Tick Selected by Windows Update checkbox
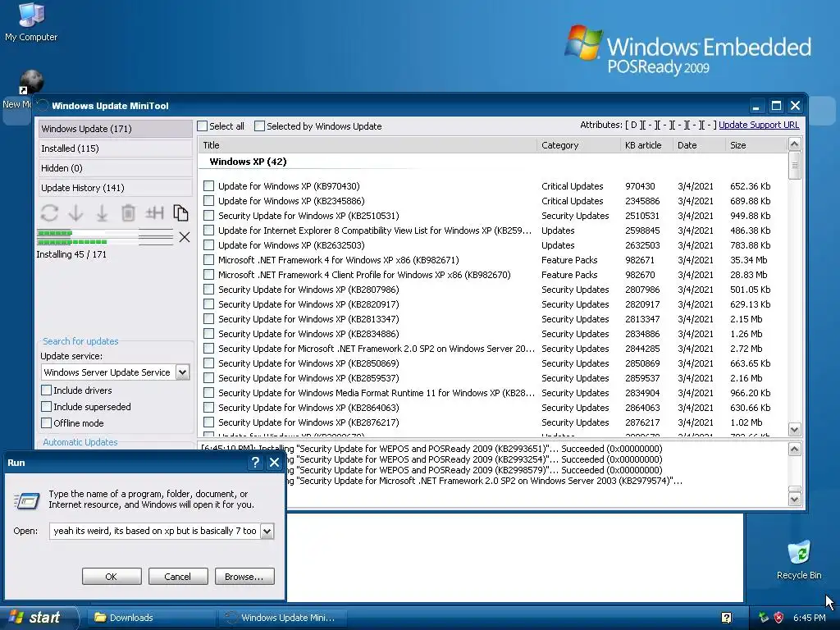 260,126
